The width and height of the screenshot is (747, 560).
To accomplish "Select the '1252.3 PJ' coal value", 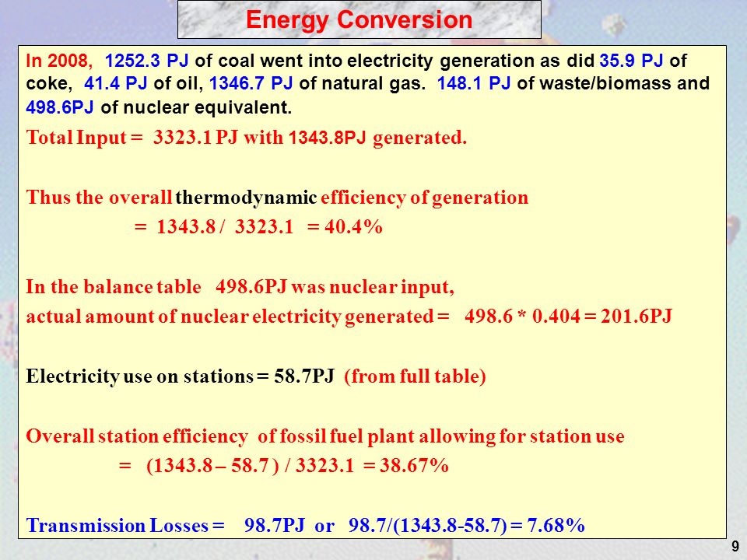I will pos(147,61).
